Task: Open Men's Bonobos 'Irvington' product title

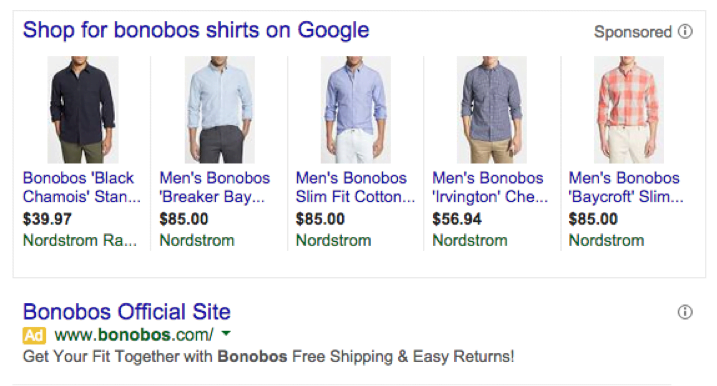Action: coord(490,187)
